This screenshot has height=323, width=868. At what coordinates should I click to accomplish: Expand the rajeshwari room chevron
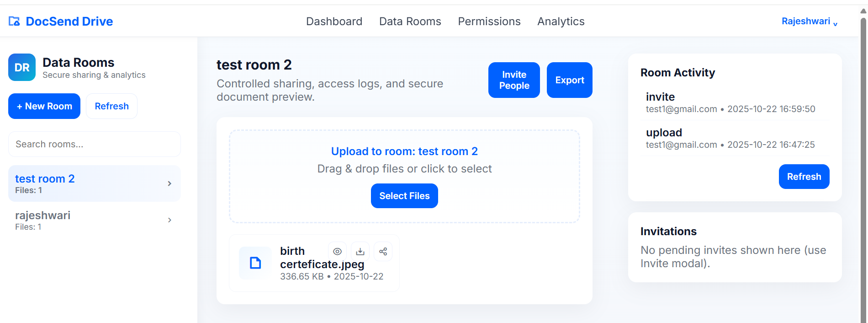(x=169, y=220)
